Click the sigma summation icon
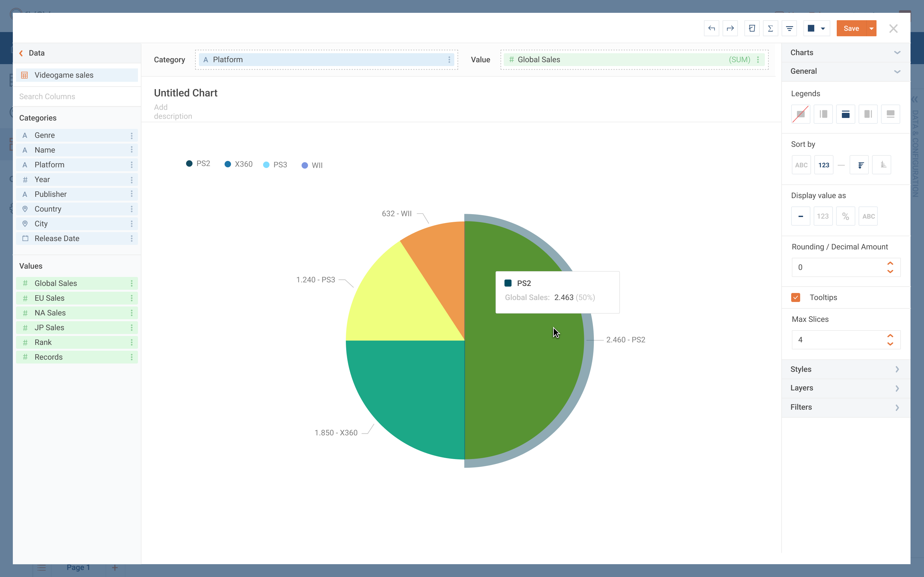 [x=769, y=28]
